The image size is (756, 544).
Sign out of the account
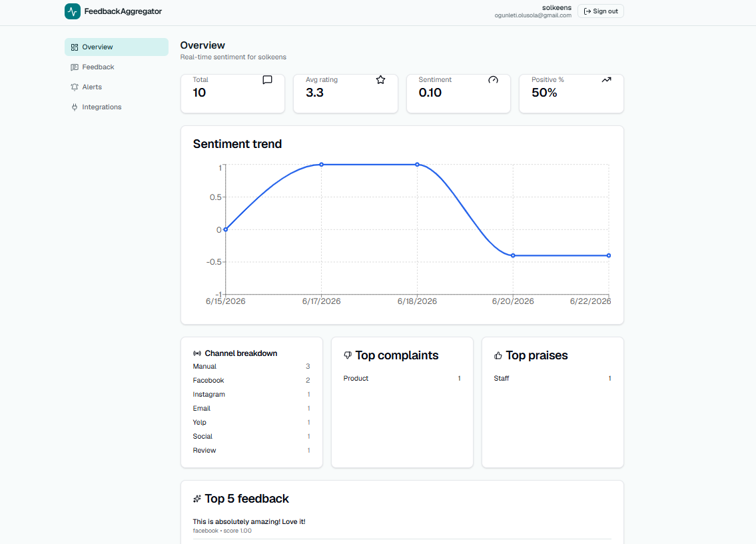pyautogui.click(x=600, y=11)
